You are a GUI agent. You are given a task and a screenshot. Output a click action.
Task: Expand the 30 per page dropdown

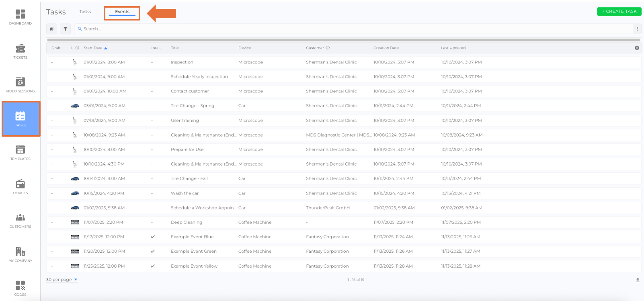pos(62,280)
